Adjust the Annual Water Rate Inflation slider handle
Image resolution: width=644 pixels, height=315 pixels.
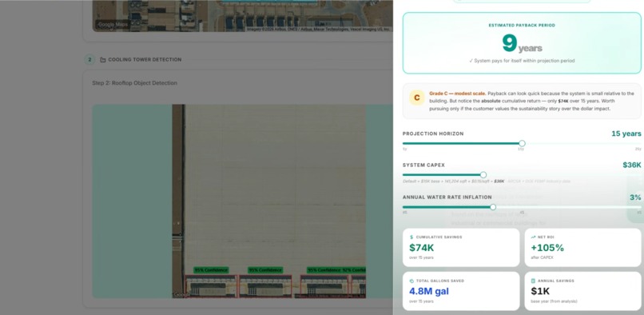pos(493,207)
